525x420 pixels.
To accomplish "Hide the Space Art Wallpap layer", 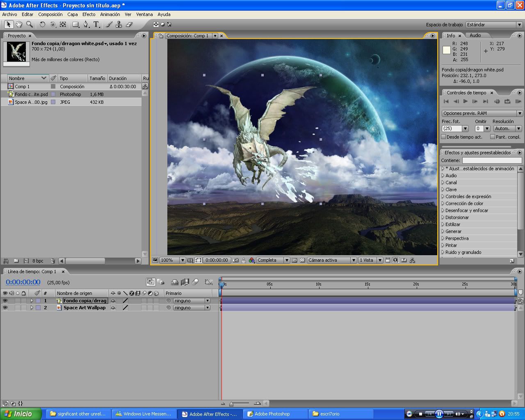I will coord(5,308).
